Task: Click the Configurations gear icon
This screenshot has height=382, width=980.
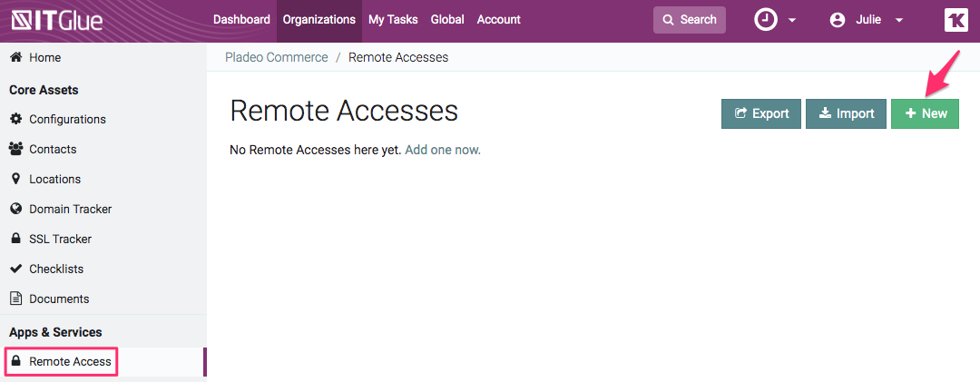Action: click(x=16, y=119)
